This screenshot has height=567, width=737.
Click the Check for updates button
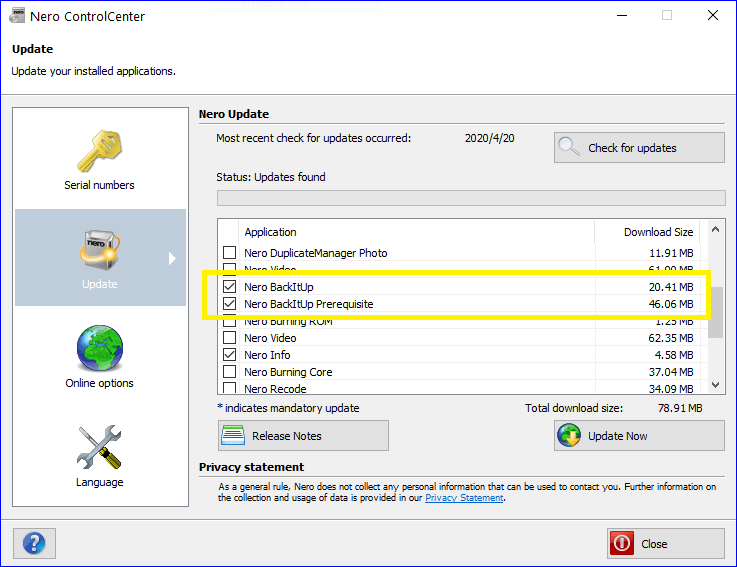pyautogui.click(x=639, y=148)
